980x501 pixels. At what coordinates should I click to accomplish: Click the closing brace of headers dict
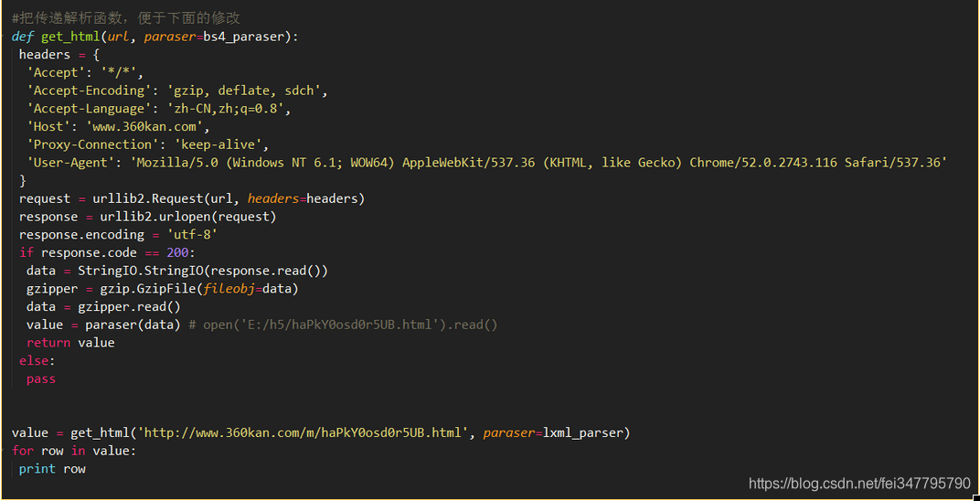(23, 180)
